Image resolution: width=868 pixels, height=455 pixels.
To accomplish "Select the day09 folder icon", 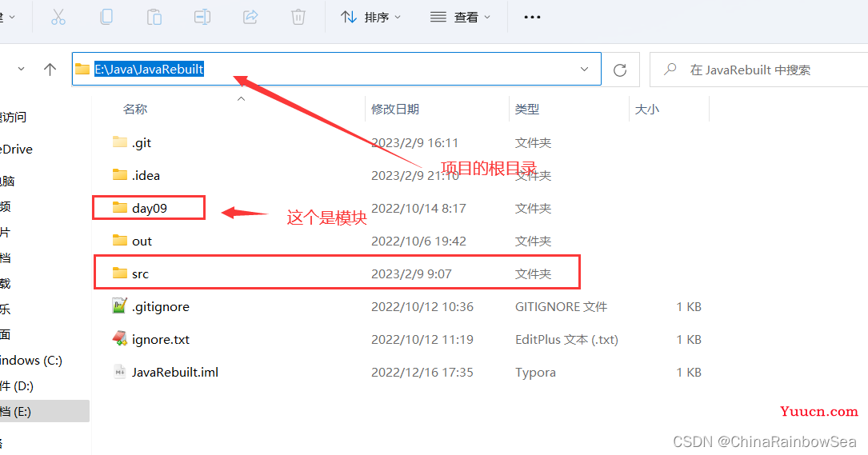I will 119,208.
